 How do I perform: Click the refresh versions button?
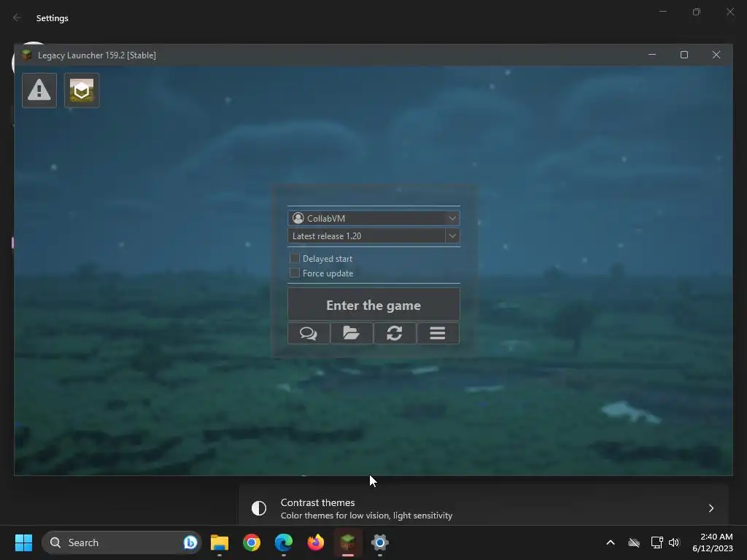click(395, 333)
